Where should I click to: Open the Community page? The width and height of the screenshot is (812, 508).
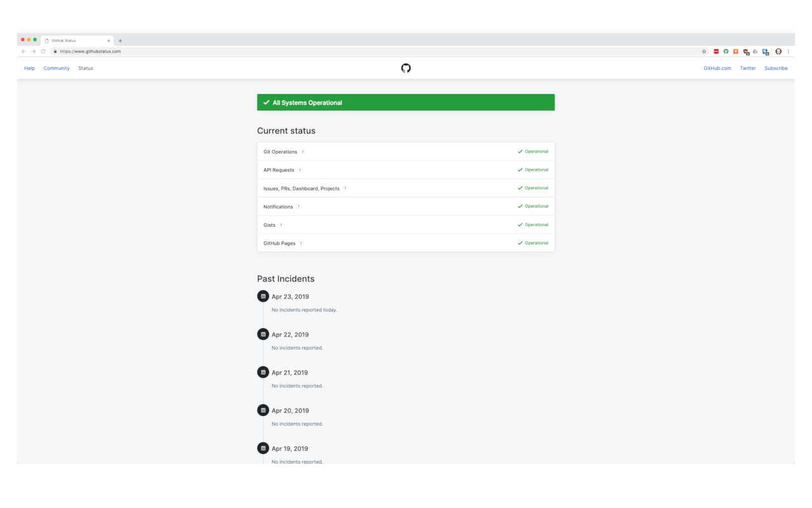tap(56, 68)
